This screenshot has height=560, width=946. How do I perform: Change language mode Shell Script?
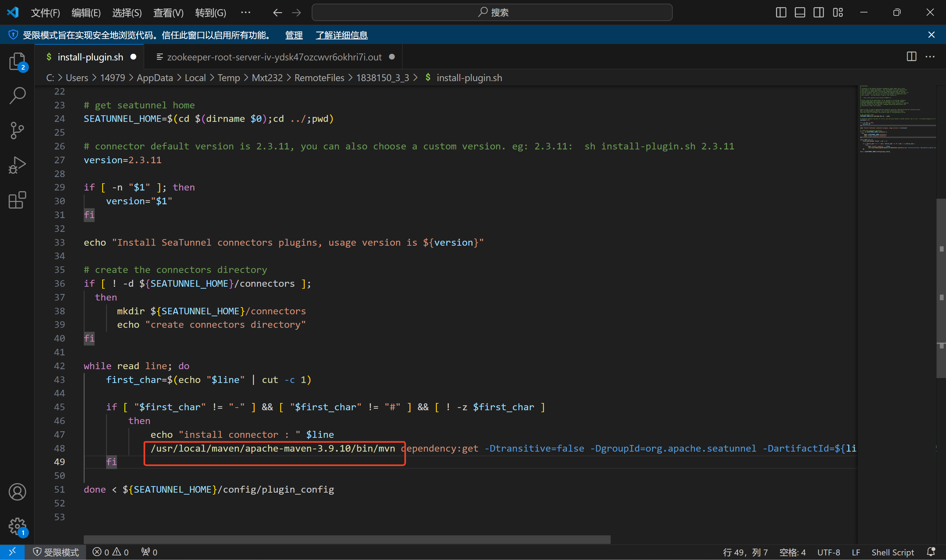pyautogui.click(x=892, y=552)
